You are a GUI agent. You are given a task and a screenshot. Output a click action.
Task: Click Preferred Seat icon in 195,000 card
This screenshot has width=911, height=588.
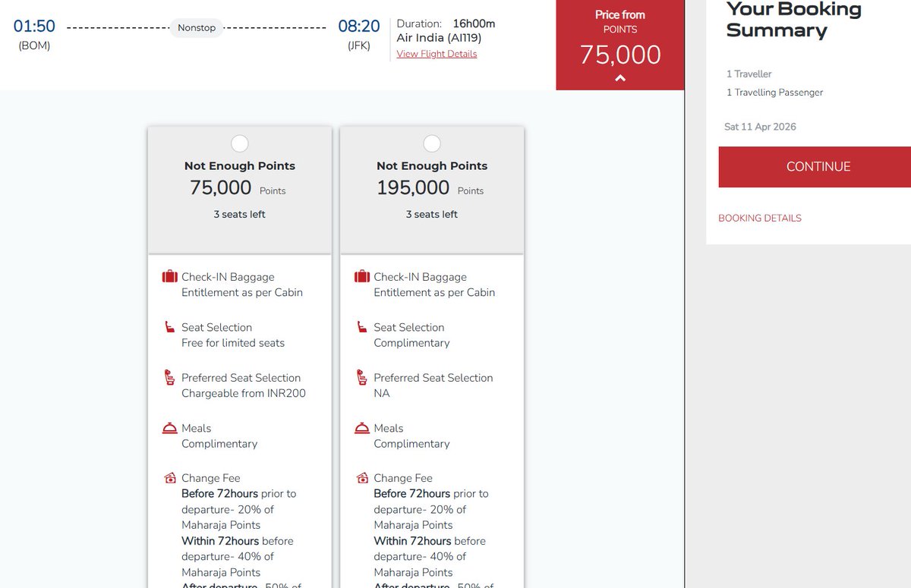click(362, 377)
